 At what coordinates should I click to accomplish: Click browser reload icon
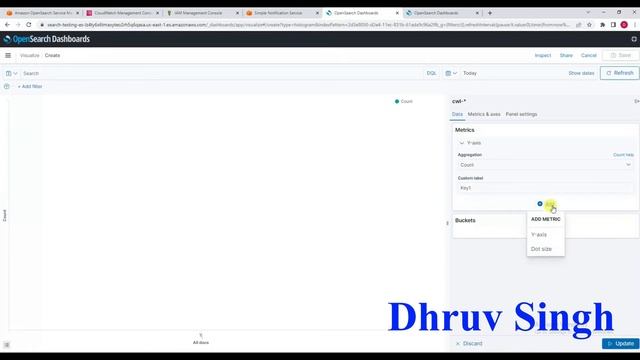point(29,25)
